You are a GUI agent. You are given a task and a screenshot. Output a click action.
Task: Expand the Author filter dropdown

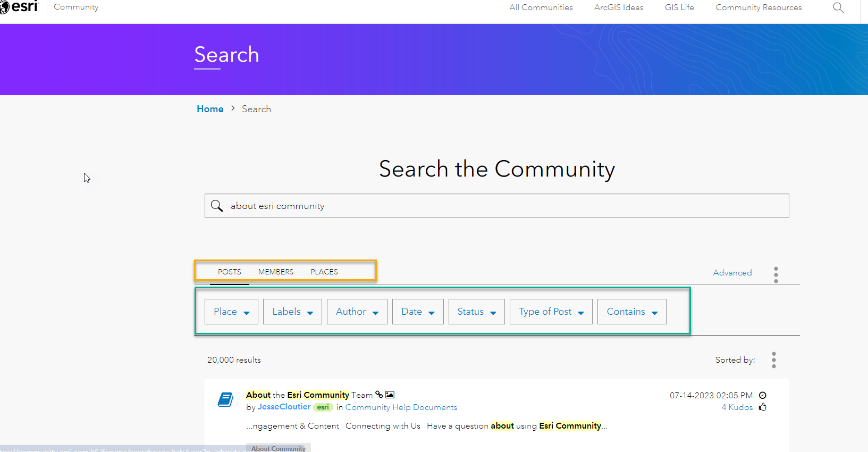tap(357, 312)
